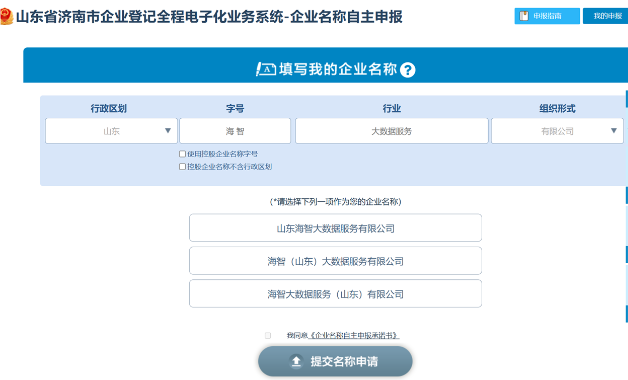This screenshot has width=628, height=380.
Task: Select 山东海智大数据服务有限公司 name option
Action: (336, 228)
